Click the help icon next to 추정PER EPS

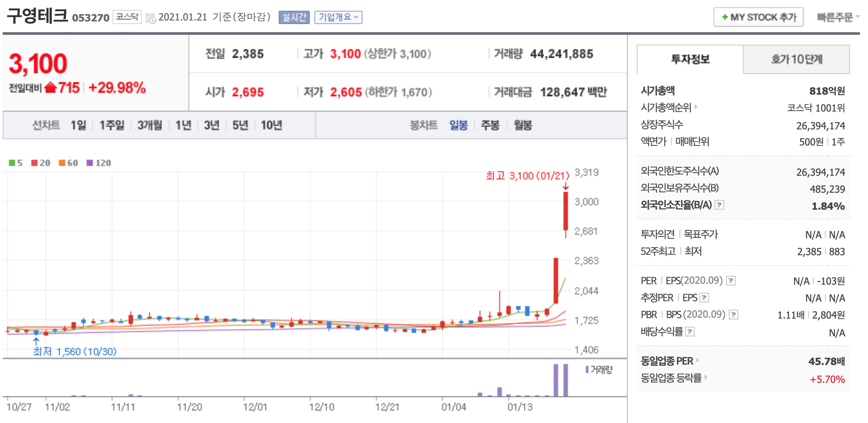(x=704, y=298)
